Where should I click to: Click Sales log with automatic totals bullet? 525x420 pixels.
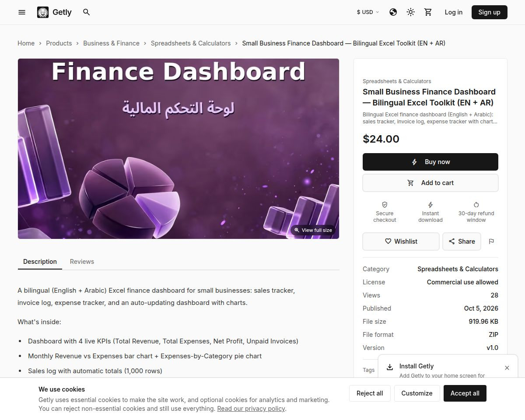[95, 371]
